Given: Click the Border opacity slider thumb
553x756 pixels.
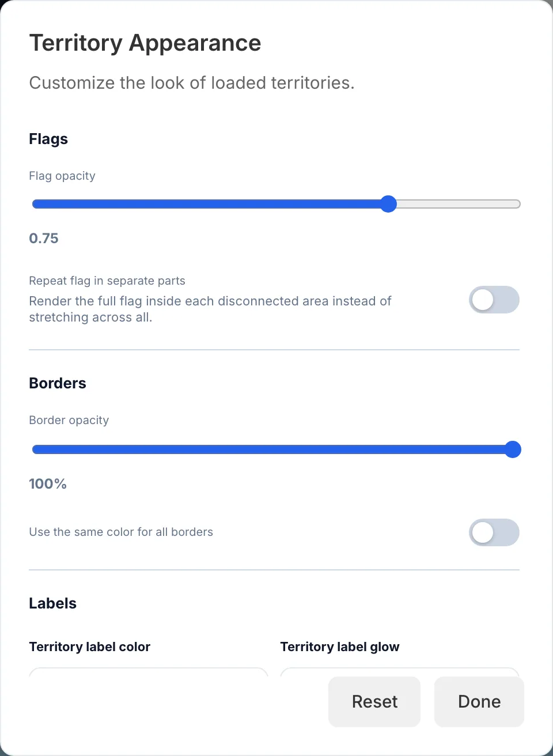Looking at the screenshot, I should pos(513,449).
